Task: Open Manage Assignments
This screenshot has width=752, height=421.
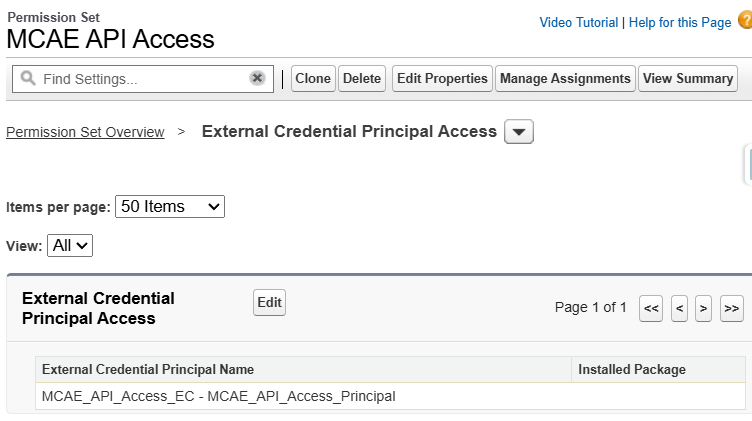Action: point(565,78)
